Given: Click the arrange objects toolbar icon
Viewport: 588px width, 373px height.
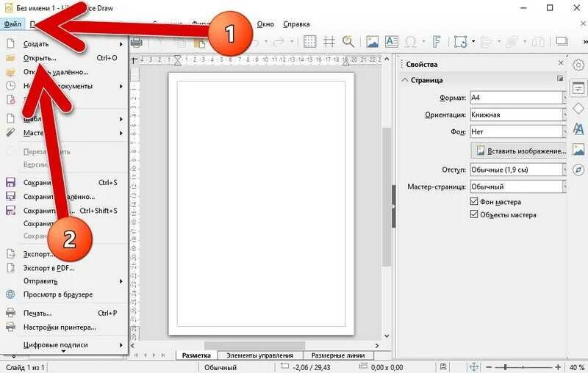Looking at the screenshot, I should click(x=512, y=42).
